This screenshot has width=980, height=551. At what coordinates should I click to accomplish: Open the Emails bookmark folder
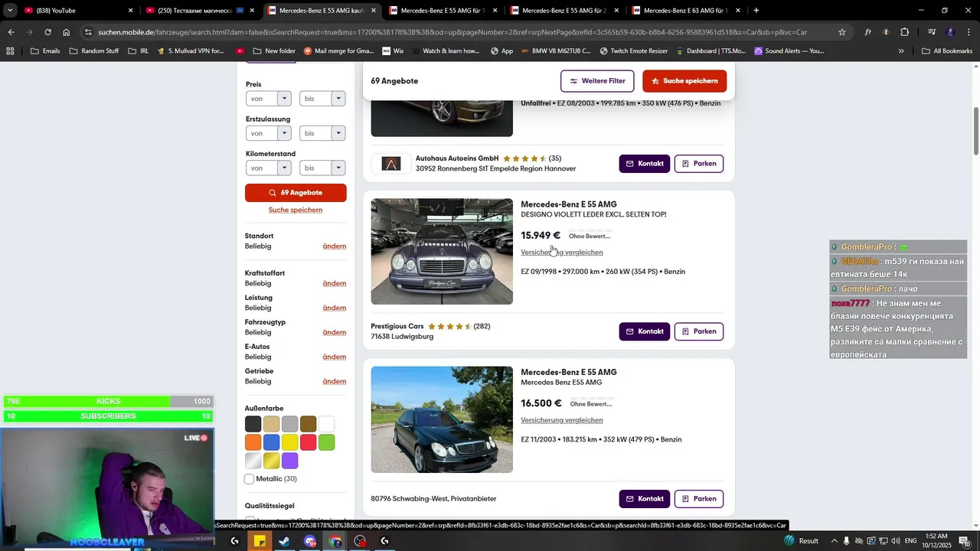(x=45, y=51)
